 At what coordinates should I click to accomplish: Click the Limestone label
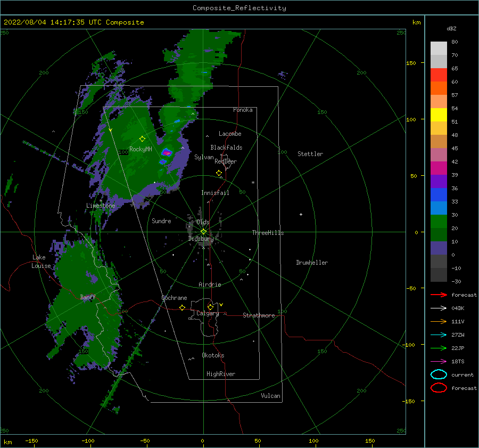pos(101,206)
